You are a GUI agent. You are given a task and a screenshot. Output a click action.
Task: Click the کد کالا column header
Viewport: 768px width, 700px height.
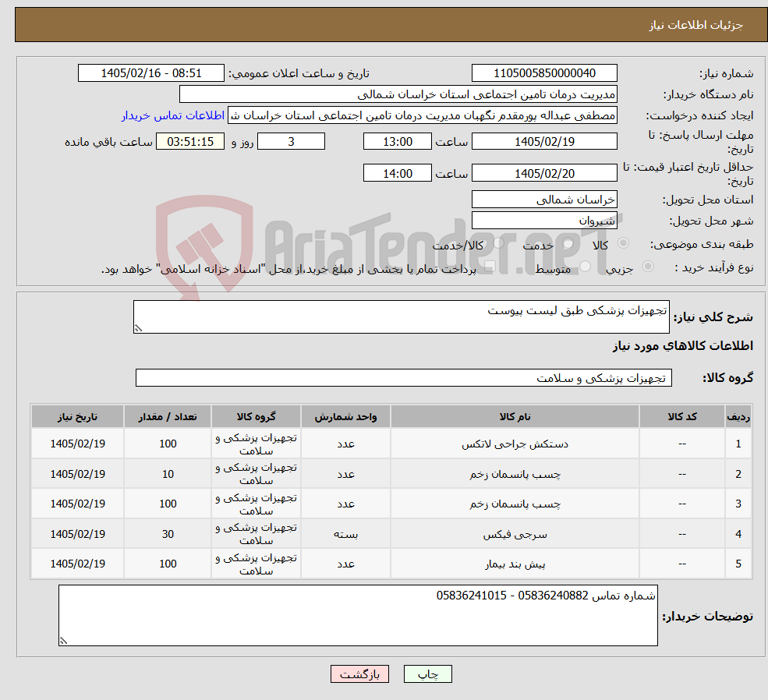click(681, 416)
